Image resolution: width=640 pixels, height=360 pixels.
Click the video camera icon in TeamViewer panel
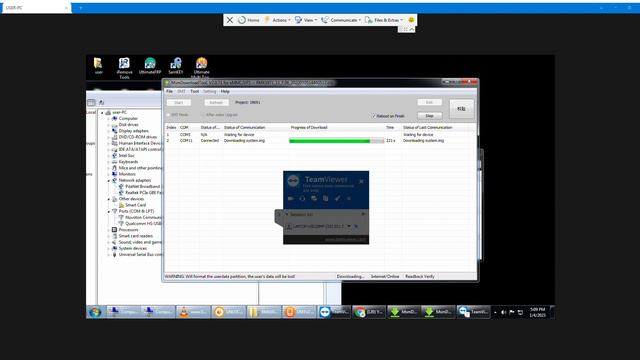pyautogui.click(x=291, y=198)
